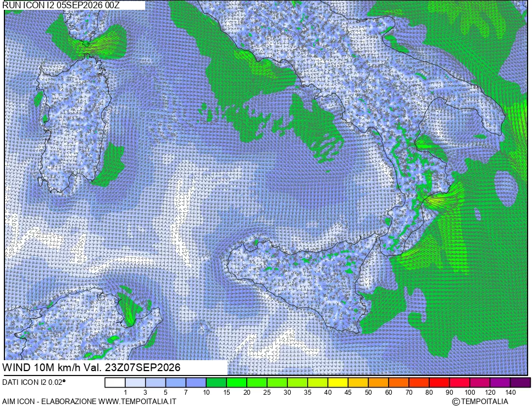Screen dimensions: 532x409
Task: Click the 90–100 km/h crimson swatch
Action: coord(459,383)
